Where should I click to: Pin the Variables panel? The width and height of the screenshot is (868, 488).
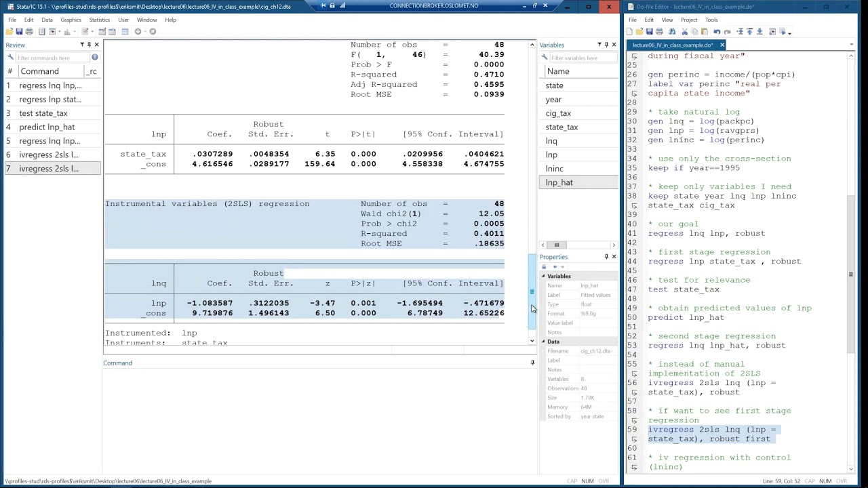click(x=606, y=45)
